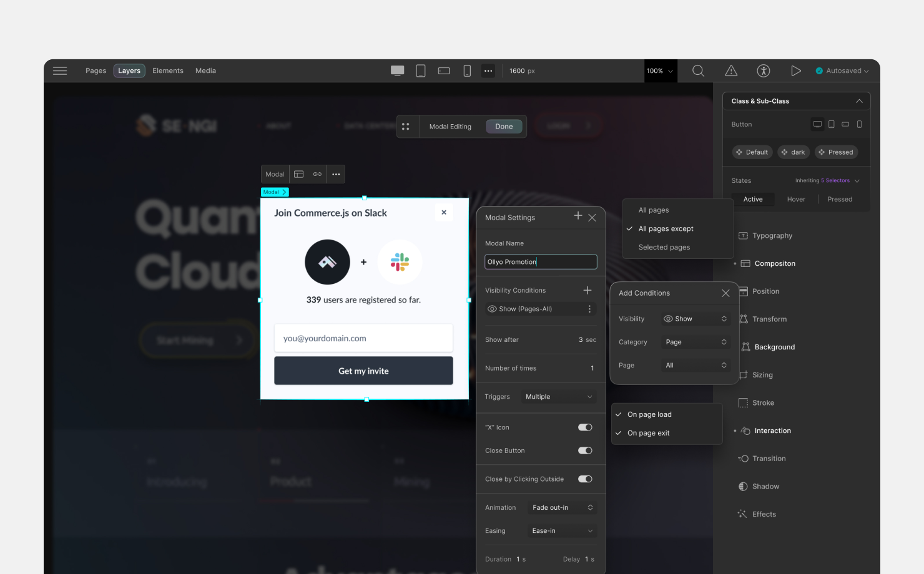
Task: Click the Slack logo in the modal
Action: (400, 262)
